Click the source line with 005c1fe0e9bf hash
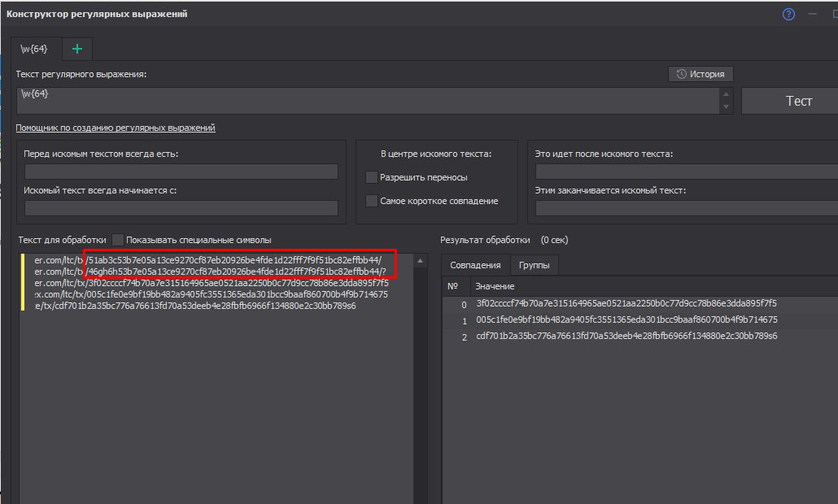The width and height of the screenshot is (838, 504). (212, 294)
